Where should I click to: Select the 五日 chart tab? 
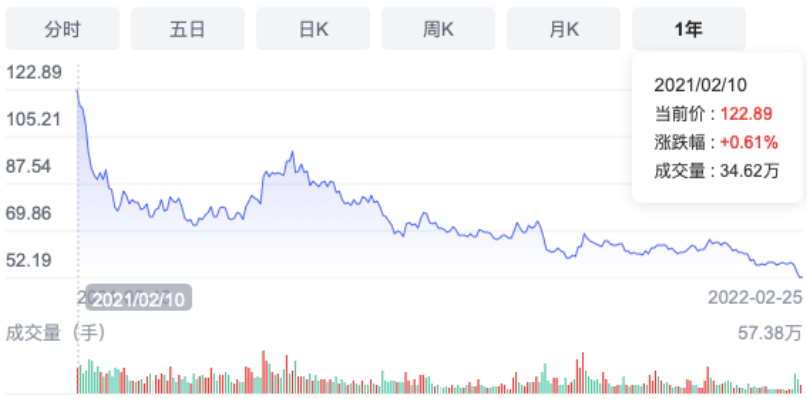click(188, 29)
